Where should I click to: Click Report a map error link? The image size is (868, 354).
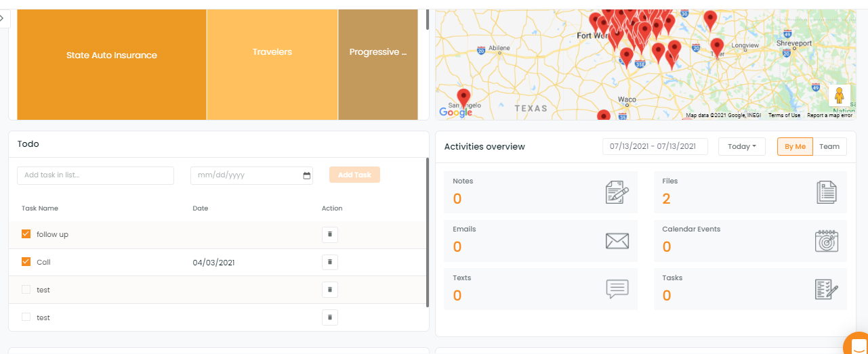[829, 115]
